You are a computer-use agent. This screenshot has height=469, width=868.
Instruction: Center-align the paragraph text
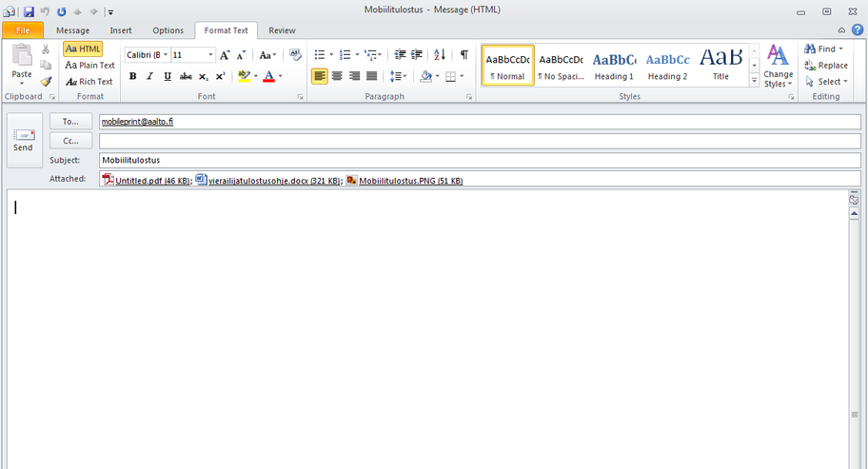click(337, 76)
